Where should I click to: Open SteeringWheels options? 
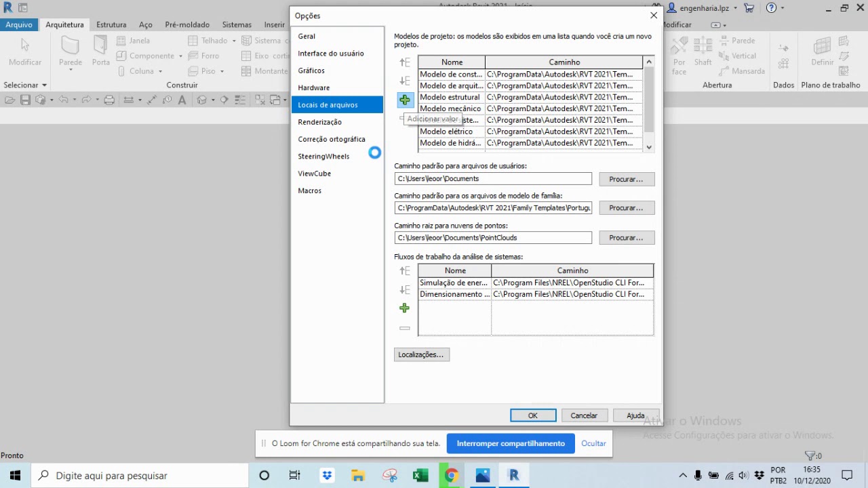pos(337,157)
